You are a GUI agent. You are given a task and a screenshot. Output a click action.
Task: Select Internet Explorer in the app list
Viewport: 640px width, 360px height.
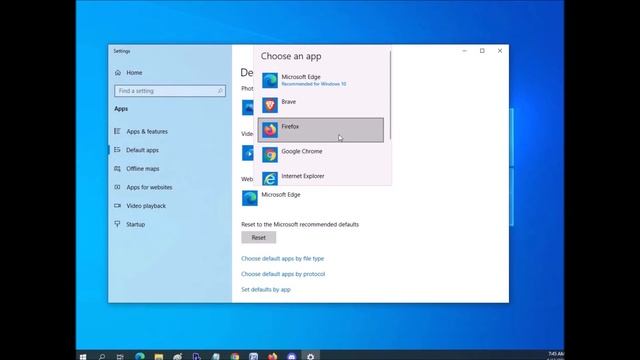[x=321, y=177]
